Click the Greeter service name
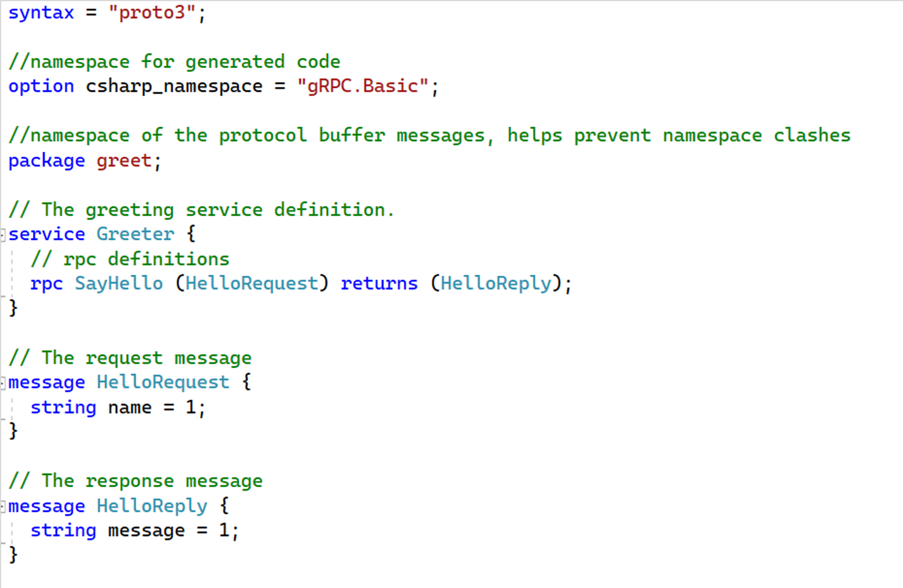Image resolution: width=903 pixels, height=588 pixels. 136,234
